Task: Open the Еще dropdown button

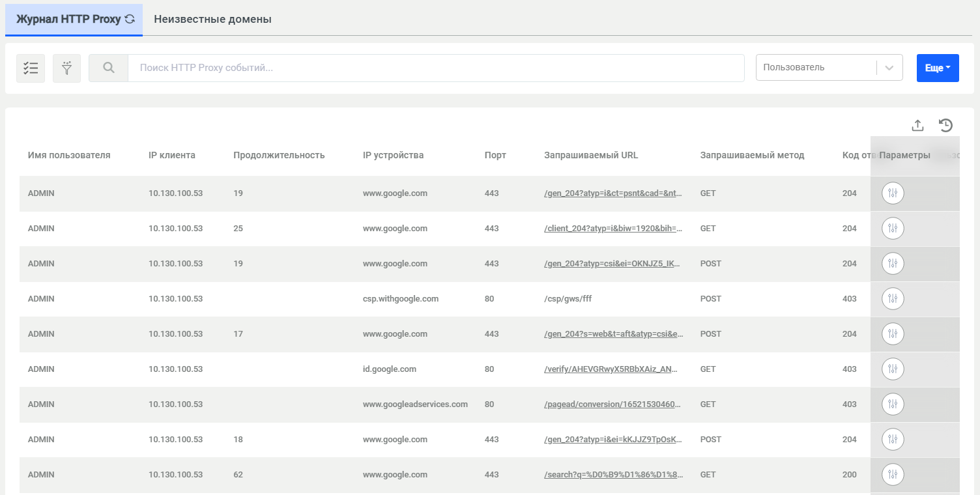Action: click(938, 68)
